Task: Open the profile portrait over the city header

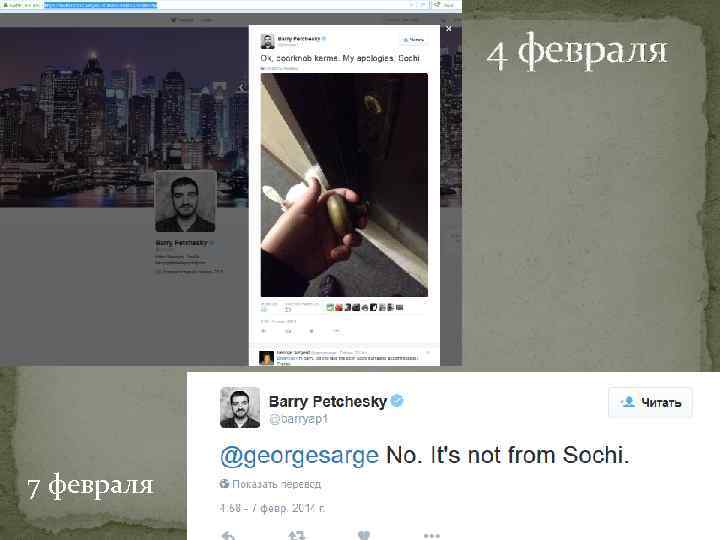Action: (186, 201)
